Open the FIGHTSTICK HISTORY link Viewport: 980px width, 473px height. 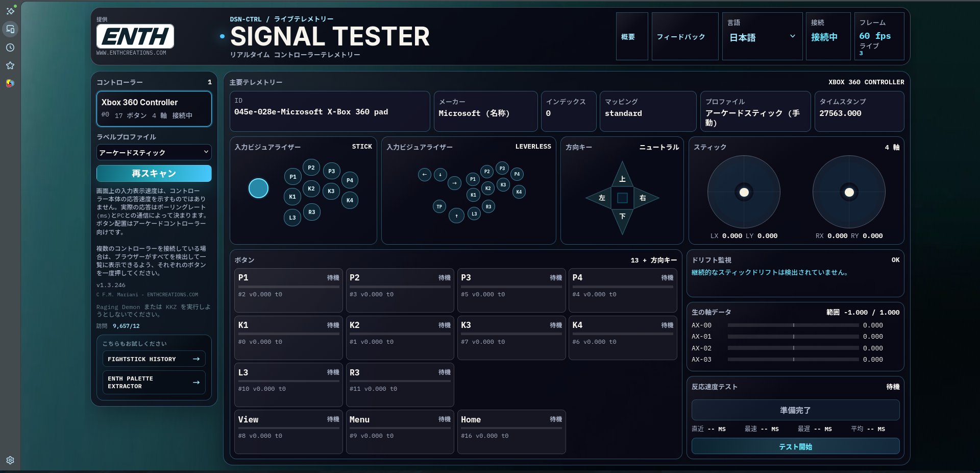(154, 359)
